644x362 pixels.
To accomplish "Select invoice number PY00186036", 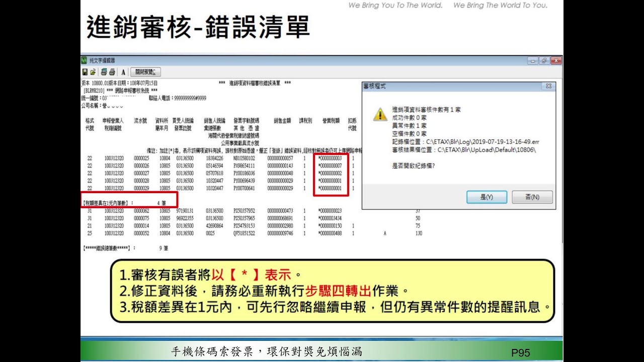I will (x=244, y=173).
